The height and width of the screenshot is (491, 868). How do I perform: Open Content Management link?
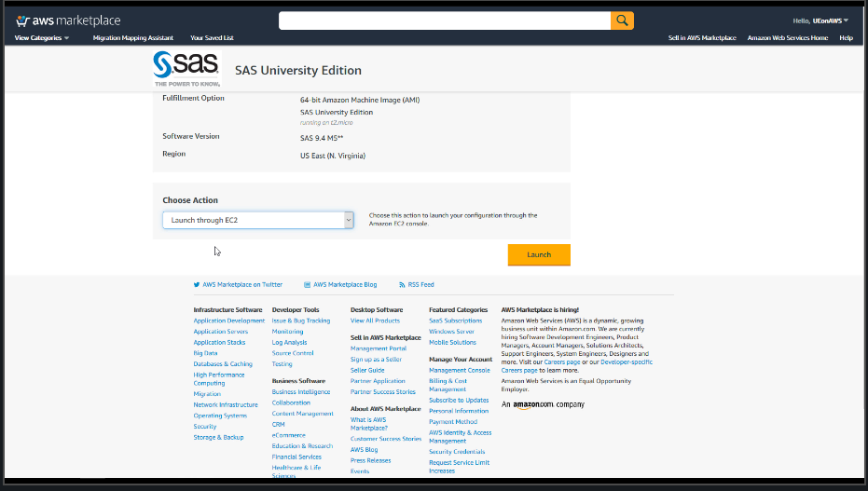tap(302, 414)
